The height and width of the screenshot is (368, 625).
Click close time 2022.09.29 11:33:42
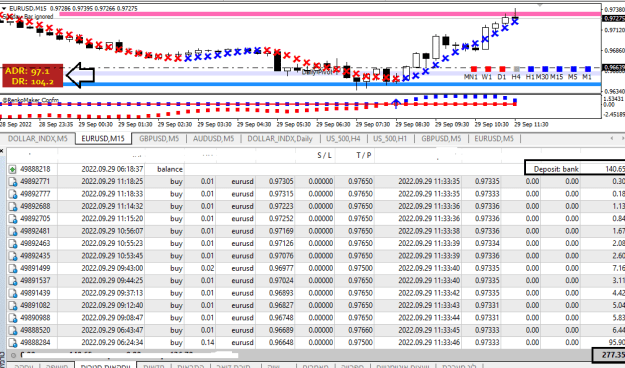click(x=429, y=293)
